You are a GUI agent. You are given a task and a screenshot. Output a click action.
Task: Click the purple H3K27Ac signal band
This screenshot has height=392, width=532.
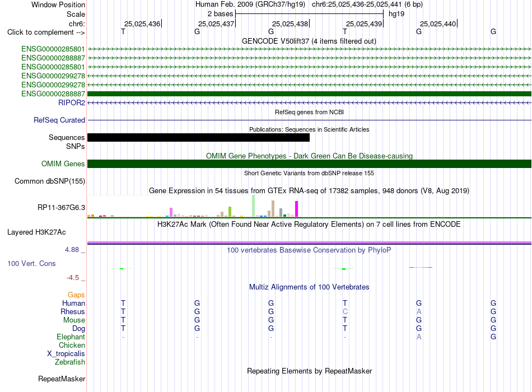pyautogui.click(x=309, y=242)
